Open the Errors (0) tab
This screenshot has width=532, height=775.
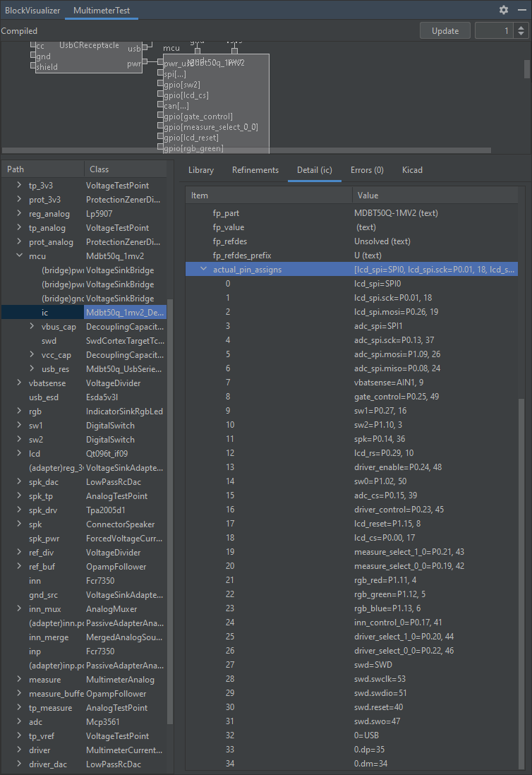pos(367,170)
